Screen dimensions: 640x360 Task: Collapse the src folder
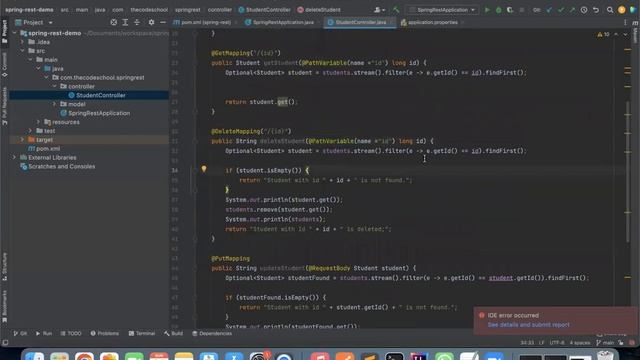pyautogui.click(x=22, y=51)
